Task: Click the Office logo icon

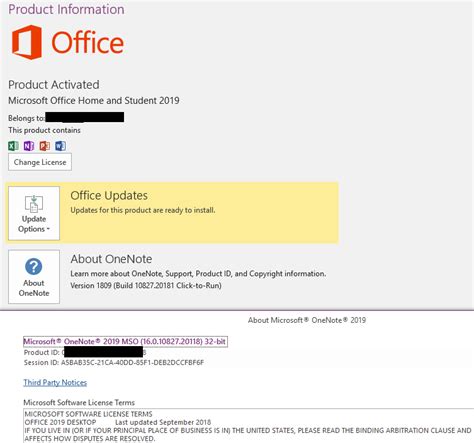Action: click(27, 42)
